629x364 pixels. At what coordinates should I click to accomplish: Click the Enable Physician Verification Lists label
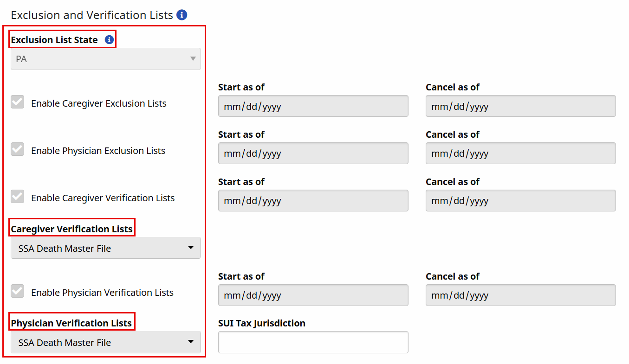coord(102,293)
